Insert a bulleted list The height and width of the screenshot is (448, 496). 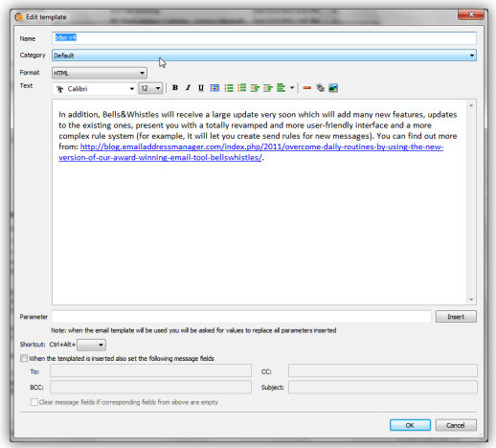[241, 88]
